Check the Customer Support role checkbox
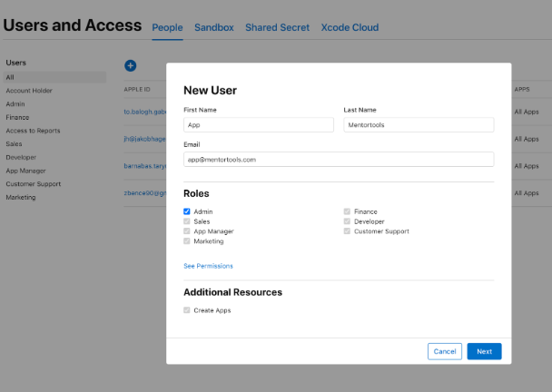Viewport: 552px width, 392px height. pos(347,231)
